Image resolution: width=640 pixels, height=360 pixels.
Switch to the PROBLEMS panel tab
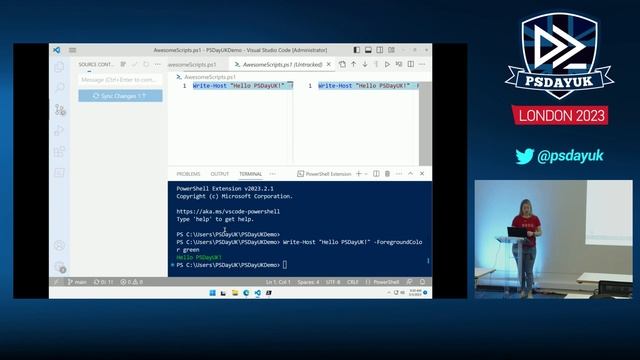tap(188, 174)
